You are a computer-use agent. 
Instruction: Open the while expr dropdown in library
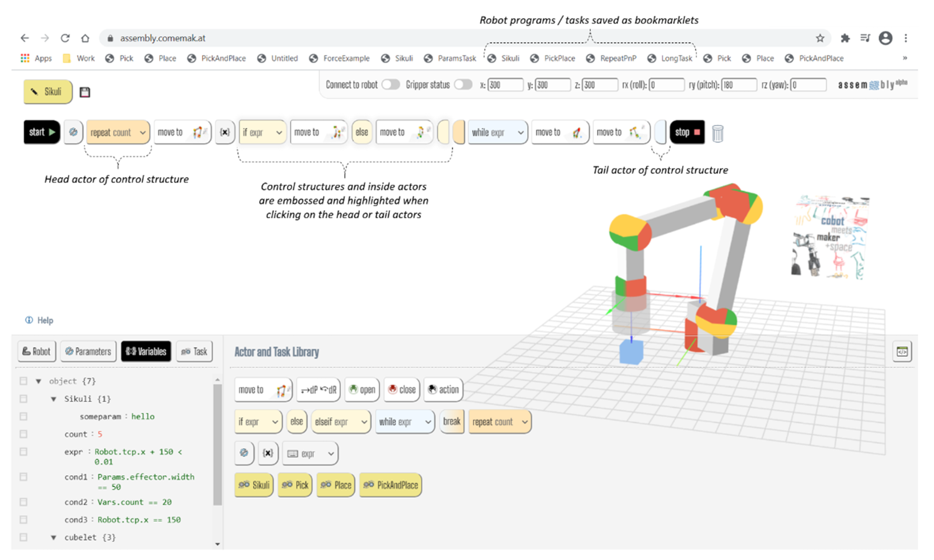click(427, 422)
